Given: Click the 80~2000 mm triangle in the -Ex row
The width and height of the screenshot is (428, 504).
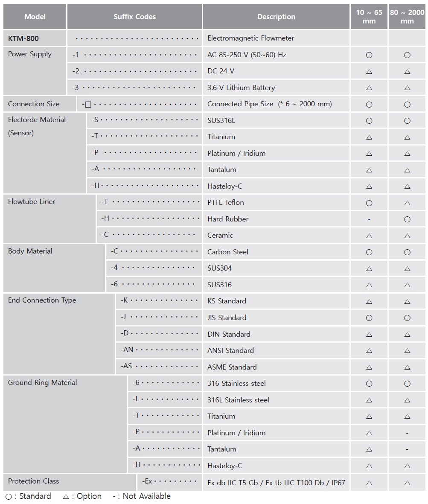Looking at the screenshot, I should click(x=407, y=483).
